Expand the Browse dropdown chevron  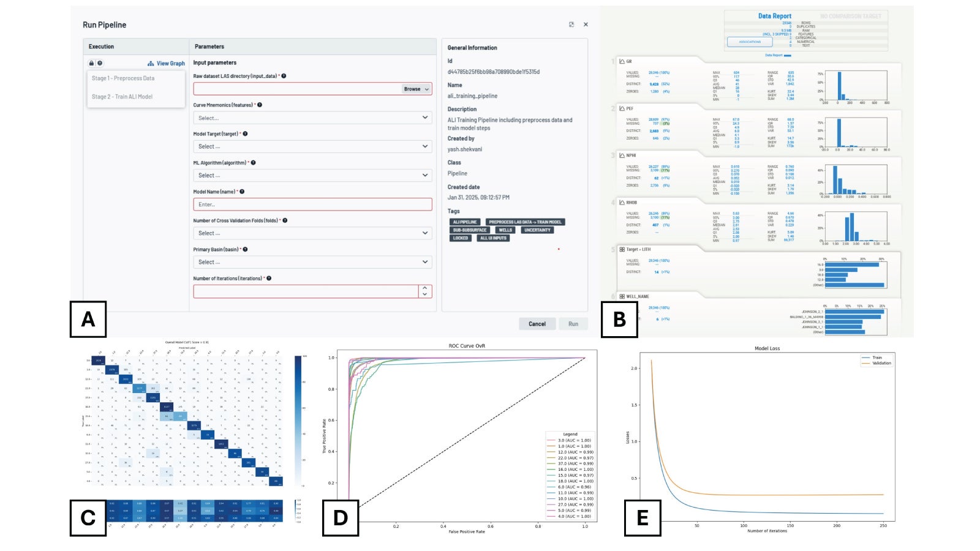[x=427, y=89]
